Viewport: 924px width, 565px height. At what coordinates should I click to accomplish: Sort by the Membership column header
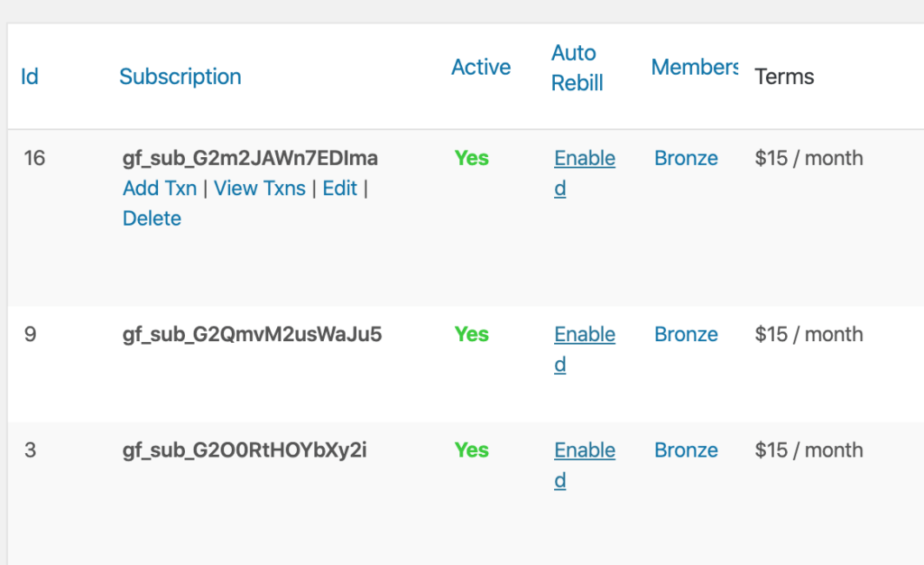point(694,67)
